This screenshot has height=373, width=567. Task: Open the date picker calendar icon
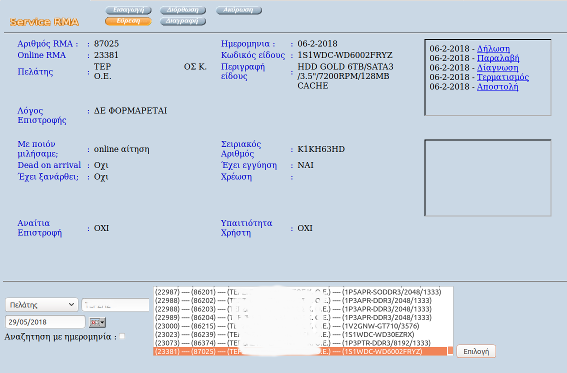click(97, 322)
